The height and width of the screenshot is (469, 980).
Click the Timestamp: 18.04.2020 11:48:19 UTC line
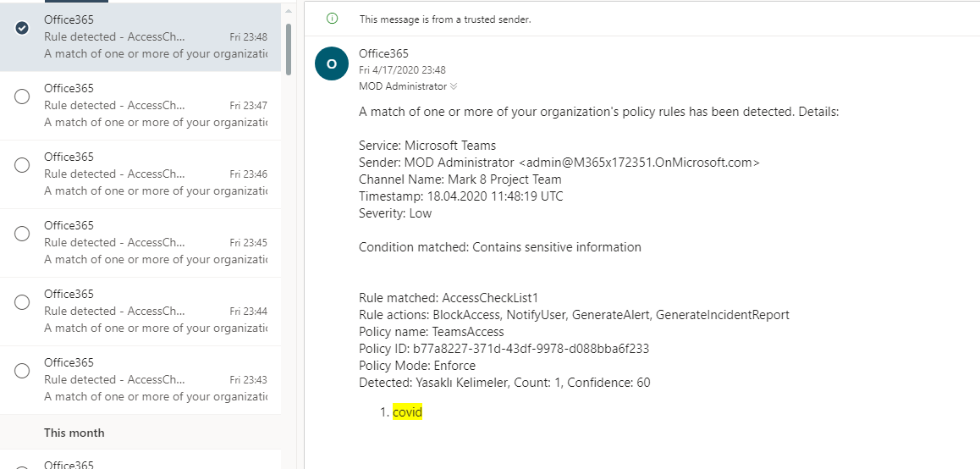[460, 196]
